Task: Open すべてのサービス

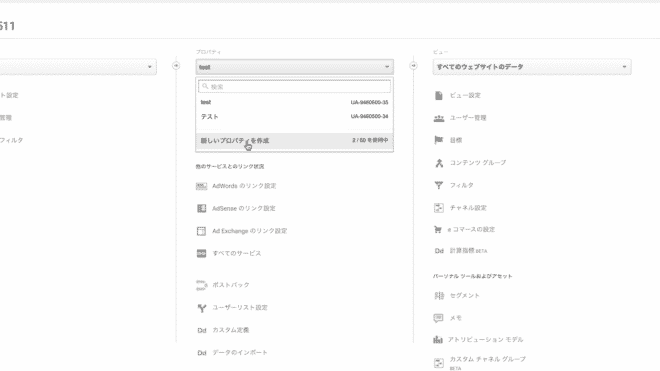Action: pyautogui.click(x=237, y=254)
